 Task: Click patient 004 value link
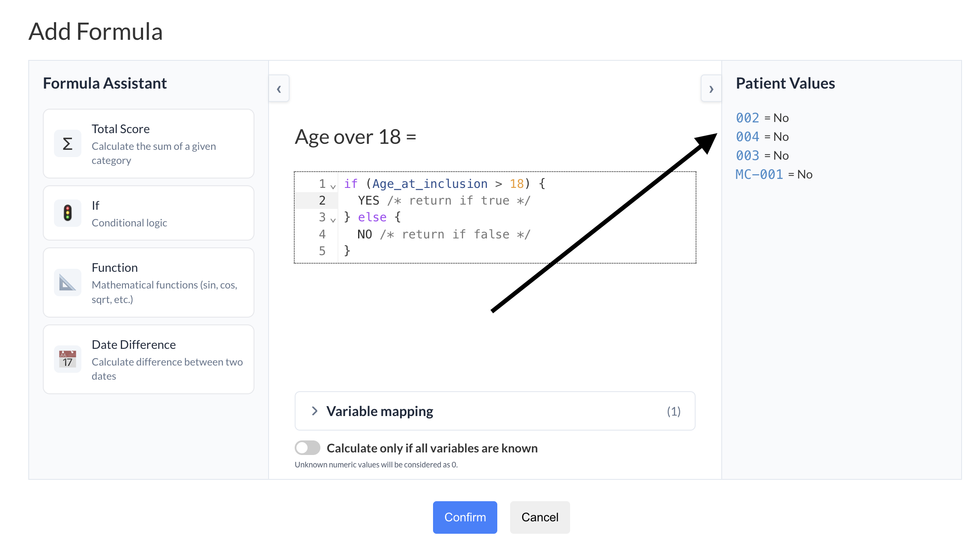pyautogui.click(x=747, y=137)
